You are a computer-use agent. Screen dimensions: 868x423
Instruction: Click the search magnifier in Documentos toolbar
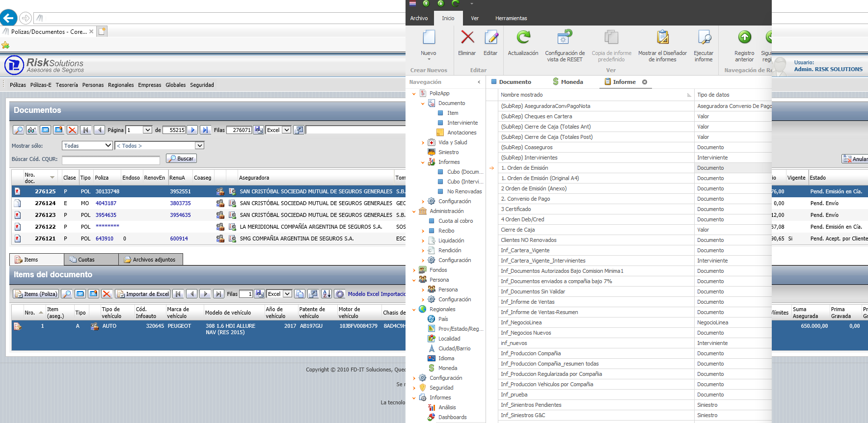(18, 130)
